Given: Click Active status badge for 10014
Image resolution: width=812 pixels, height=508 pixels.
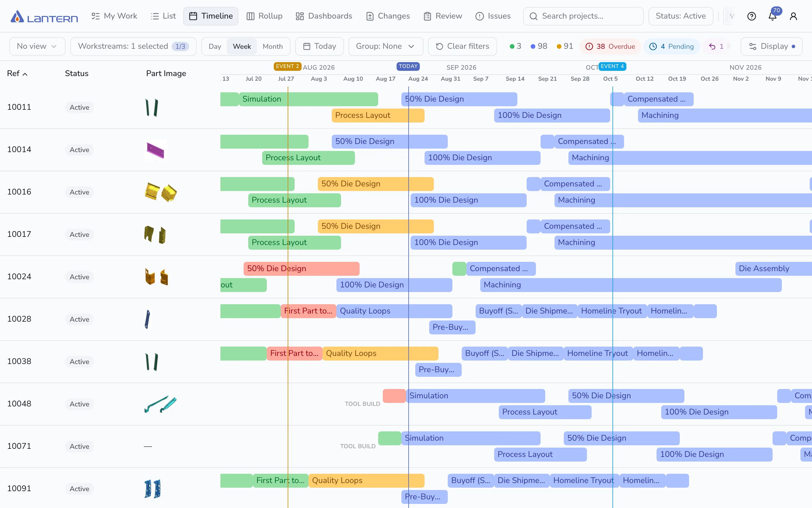Looking at the screenshot, I should [x=79, y=150].
